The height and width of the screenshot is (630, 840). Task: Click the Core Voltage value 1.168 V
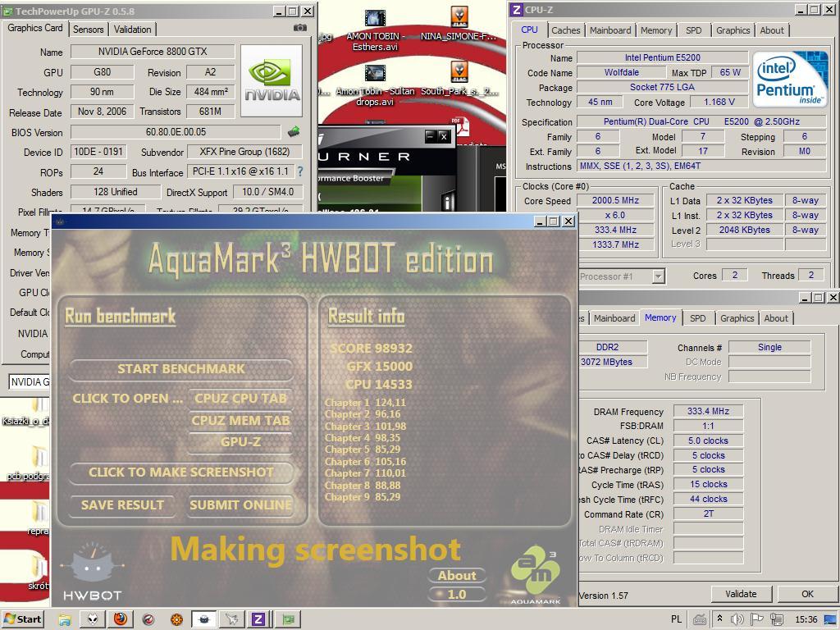[x=719, y=102]
